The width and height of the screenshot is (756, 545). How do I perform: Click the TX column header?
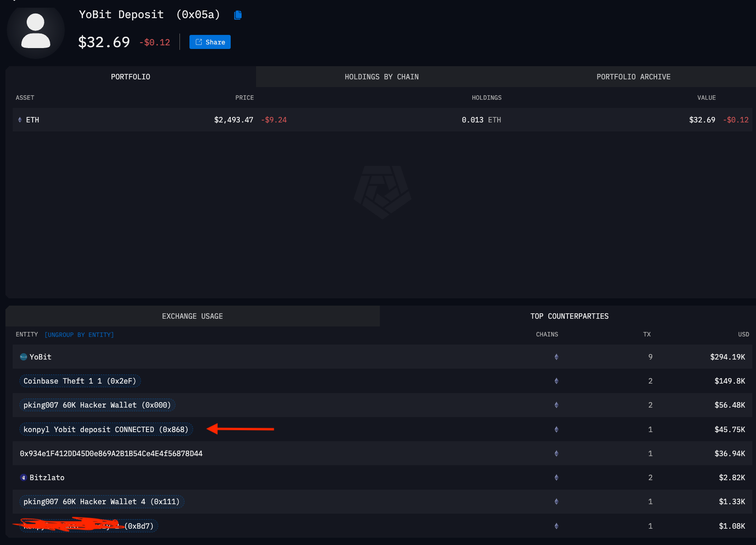click(647, 334)
